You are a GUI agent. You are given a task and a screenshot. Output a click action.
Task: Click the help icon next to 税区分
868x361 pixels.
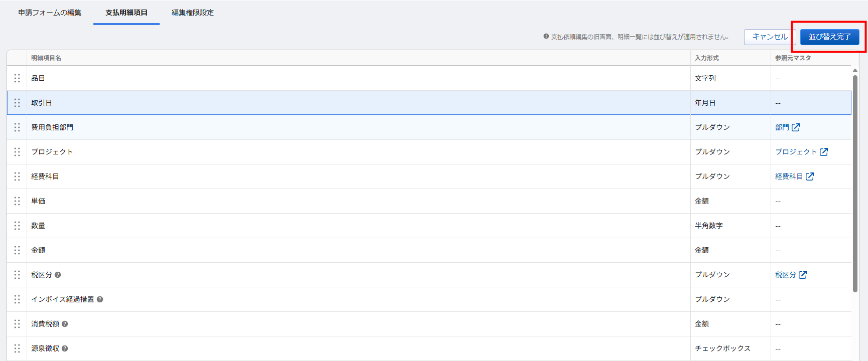[x=58, y=275]
